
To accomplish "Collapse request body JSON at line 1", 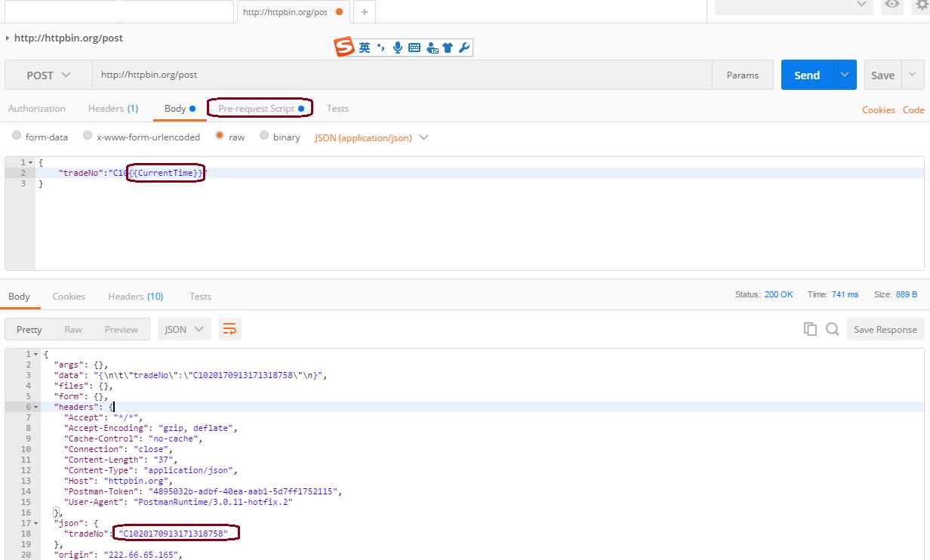I will pyautogui.click(x=30, y=162).
